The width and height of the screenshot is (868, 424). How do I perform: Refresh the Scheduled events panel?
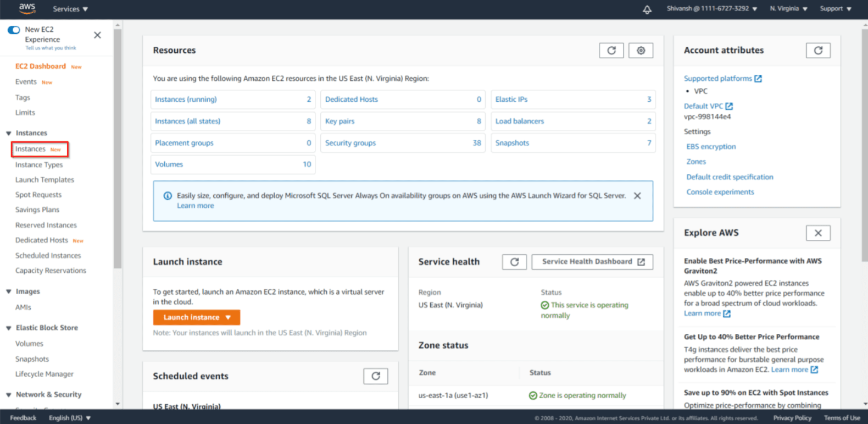click(x=375, y=376)
